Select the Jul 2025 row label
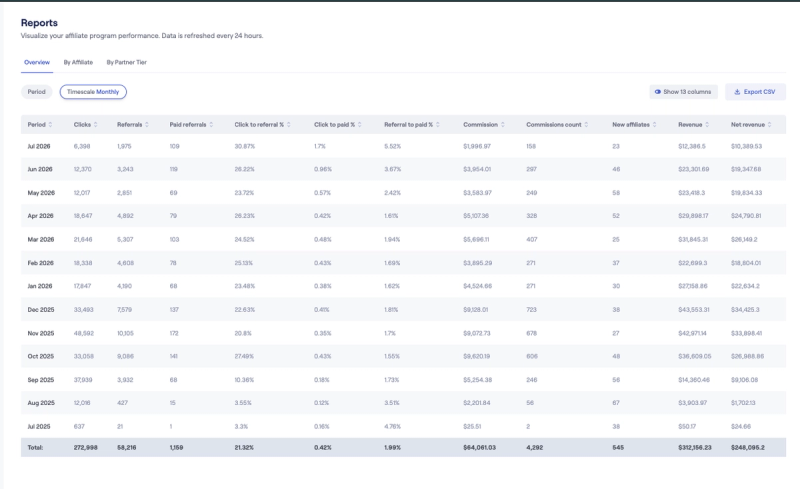The width and height of the screenshot is (800, 489). [x=39, y=426]
